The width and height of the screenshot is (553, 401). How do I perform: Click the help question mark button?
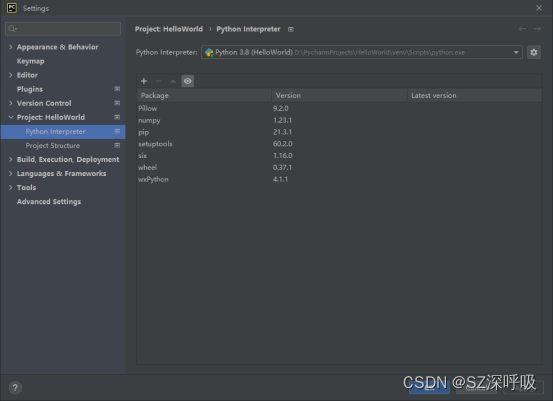point(15,388)
